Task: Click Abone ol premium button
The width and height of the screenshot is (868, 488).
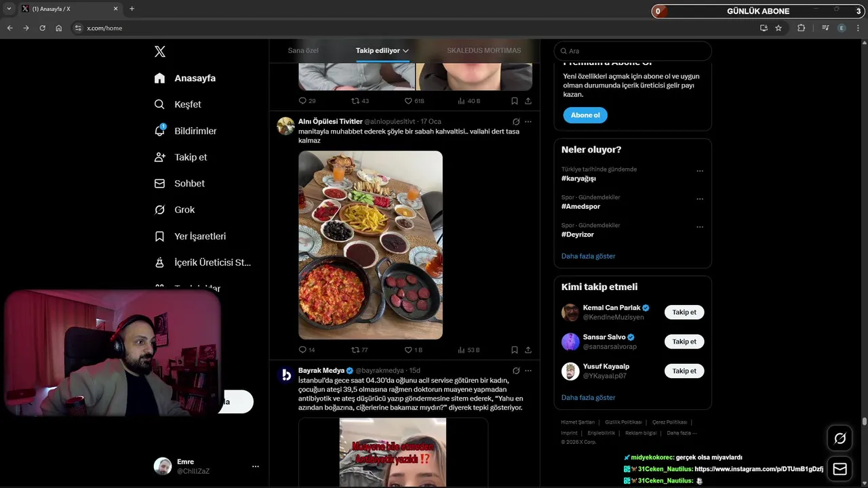Action: tap(585, 115)
